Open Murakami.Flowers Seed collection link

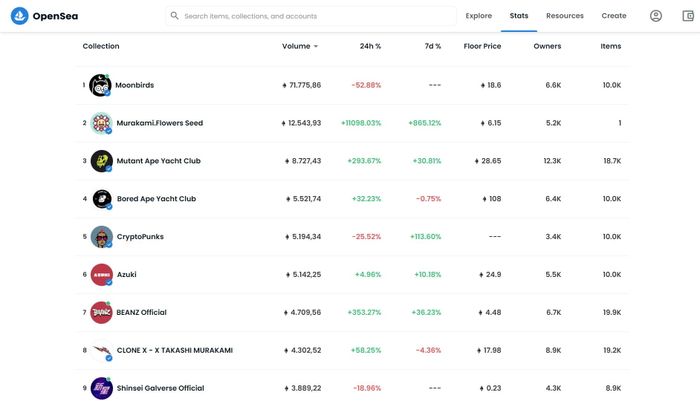[x=160, y=123]
